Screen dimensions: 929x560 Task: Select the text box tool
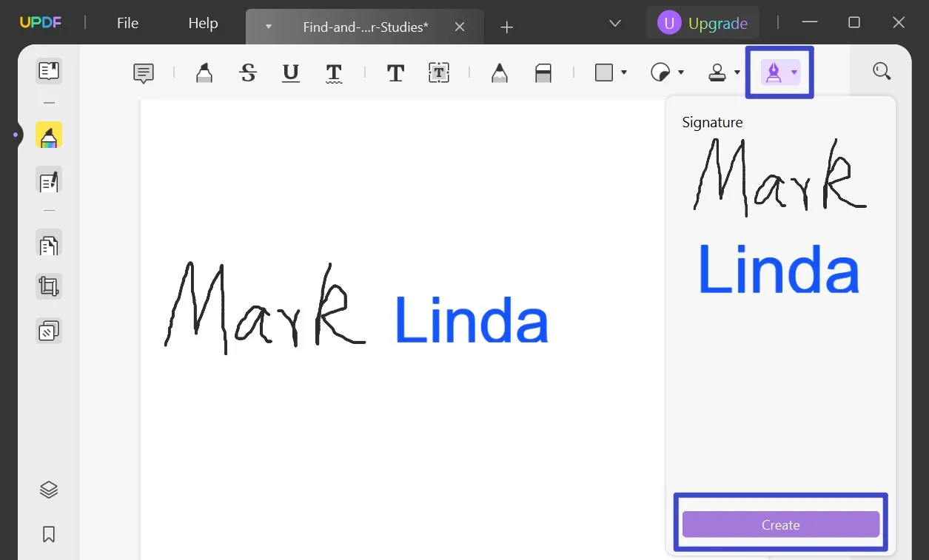(439, 72)
